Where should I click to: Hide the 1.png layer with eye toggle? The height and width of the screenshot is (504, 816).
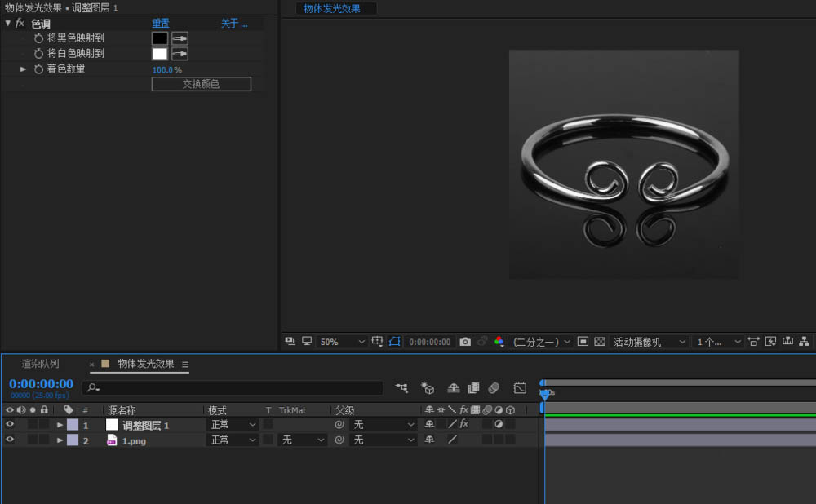pyautogui.click(x=10, y=440)
